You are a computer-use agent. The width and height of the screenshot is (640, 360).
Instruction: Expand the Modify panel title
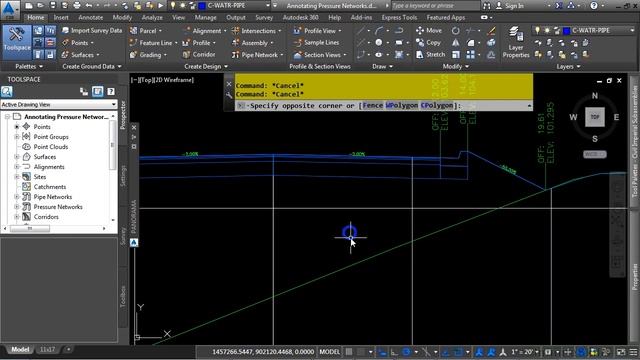point(456,67)
